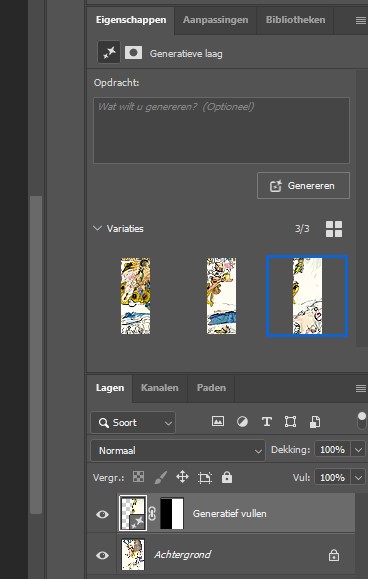Open the Eigenschappen panel menu
Screen dimensions: 368x579
[x=361, y=20]
